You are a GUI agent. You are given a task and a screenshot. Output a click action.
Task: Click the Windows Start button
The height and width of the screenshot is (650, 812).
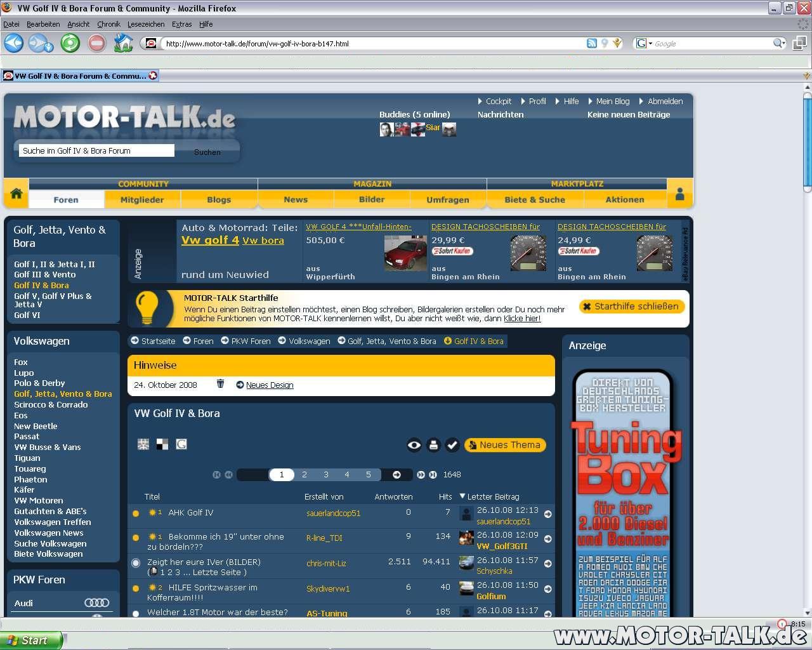[x=30, y=640]
